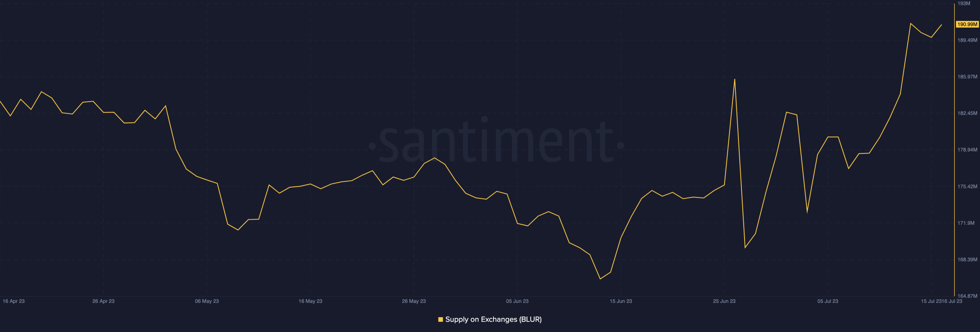Click the 16 May 23 date label
The height and width of the screenshot is (332, 980).
click(310, 301)
